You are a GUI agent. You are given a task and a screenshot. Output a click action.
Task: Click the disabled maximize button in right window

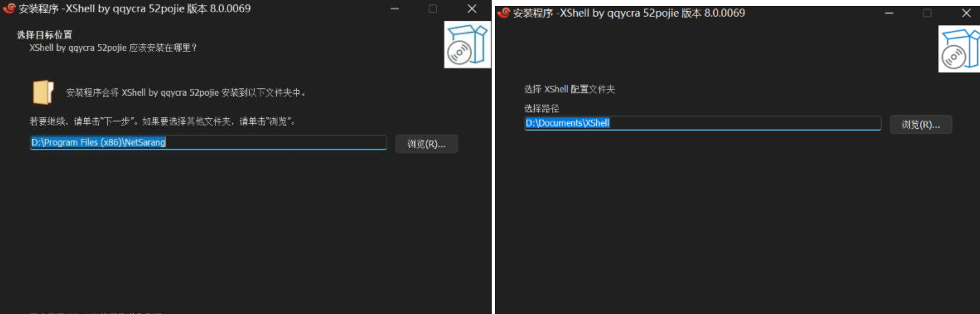(x=927, y=13)
